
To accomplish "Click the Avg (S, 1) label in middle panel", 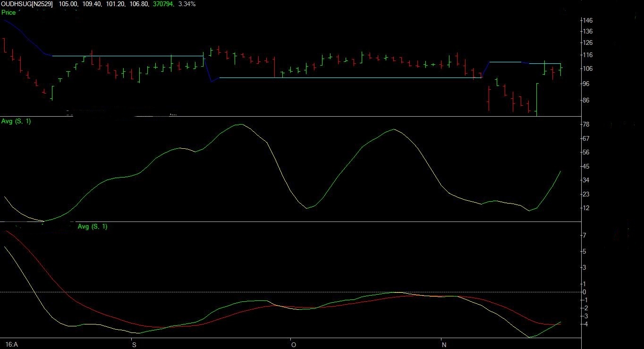I will pyautogui.click(x=16, y=121).
